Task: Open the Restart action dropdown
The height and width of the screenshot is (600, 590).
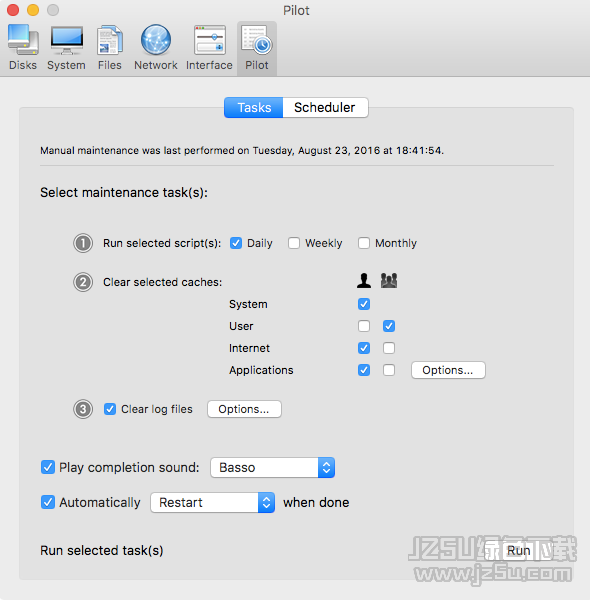Action: [213, 502]
